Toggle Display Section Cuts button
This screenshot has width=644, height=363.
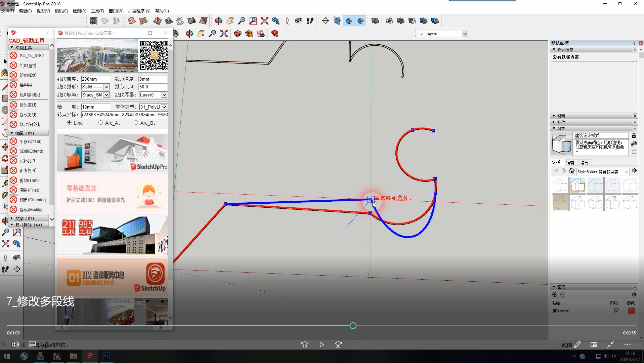point(349,21)
